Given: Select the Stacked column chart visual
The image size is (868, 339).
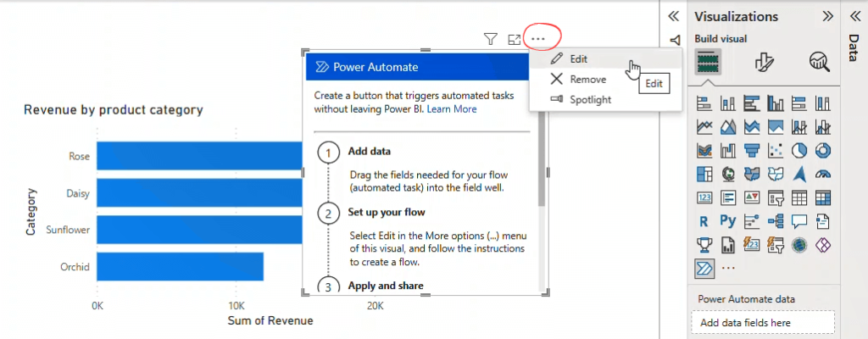Looking at the screenshot, I should tap(728, 103).
